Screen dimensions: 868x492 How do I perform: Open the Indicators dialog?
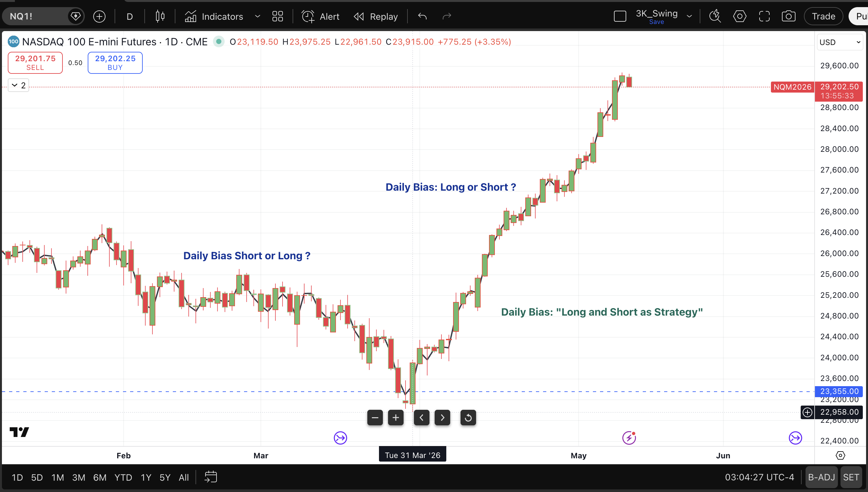tap(214, 16)
